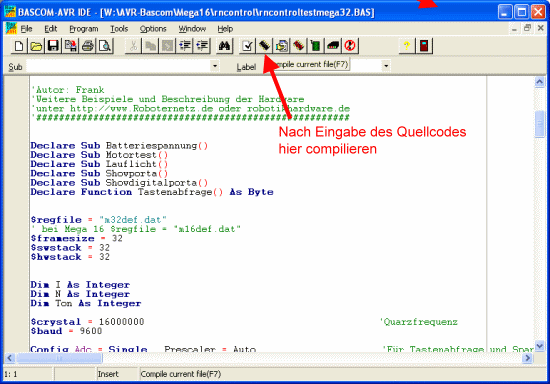
Task: Click the 'Declare Sub Showdigitalporta()' line
Action: (x=119, y=182)
